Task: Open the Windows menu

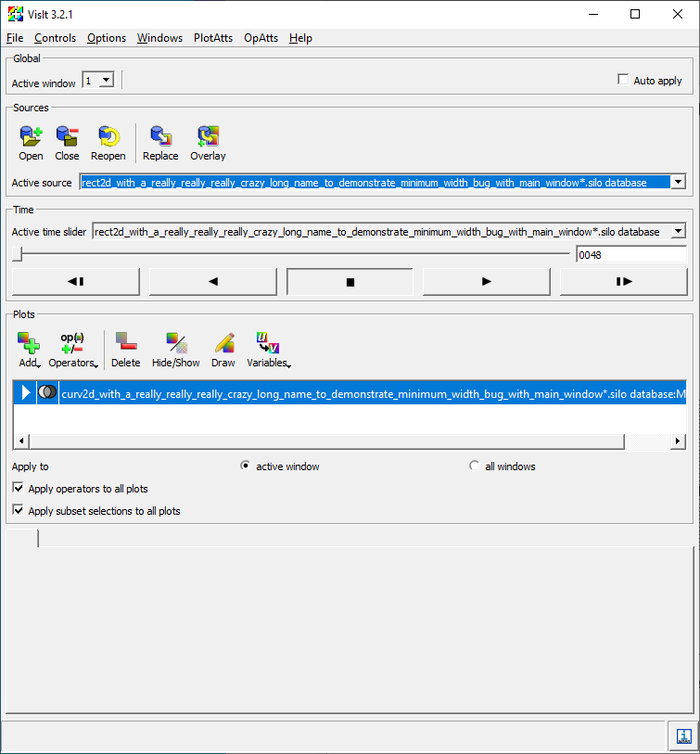Action: coord(159,38)
